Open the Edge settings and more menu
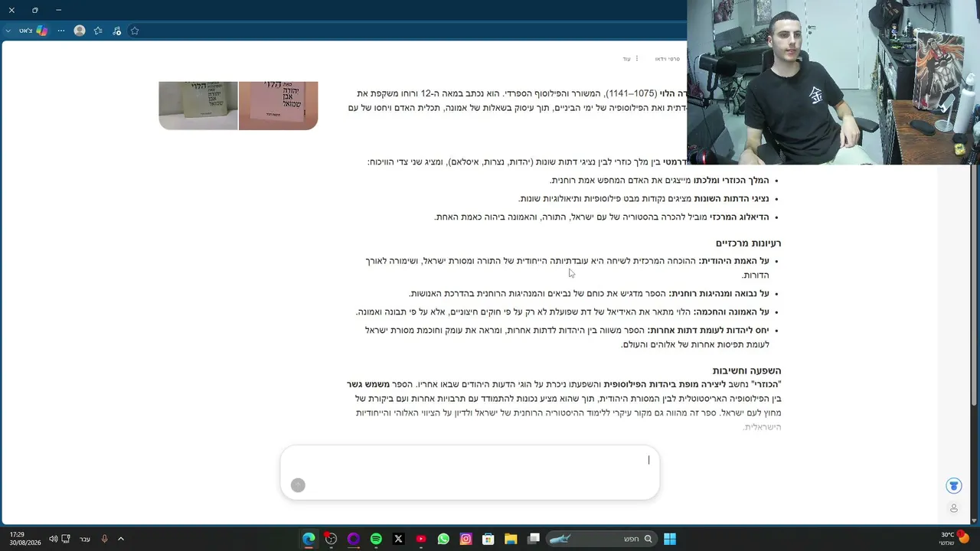This screenshot has width=980, height=551. point(61,31)
